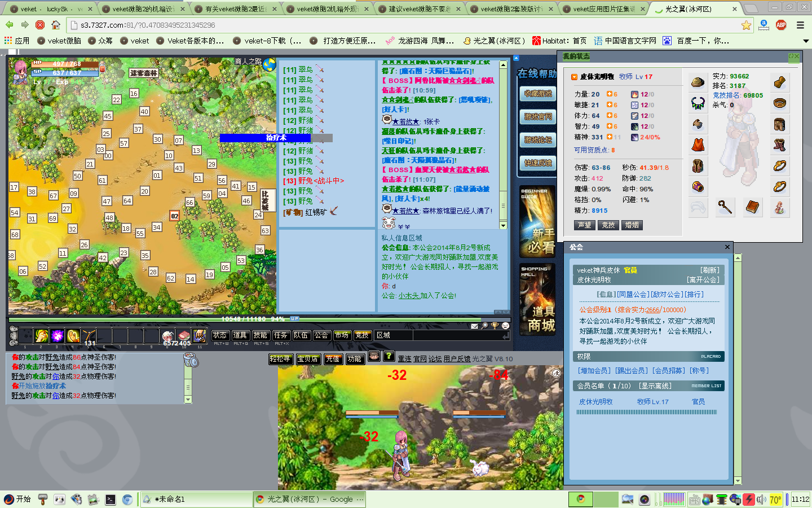Click the AdBlock Plus extension icon
The image size is (812, 508).
[781, 25]
